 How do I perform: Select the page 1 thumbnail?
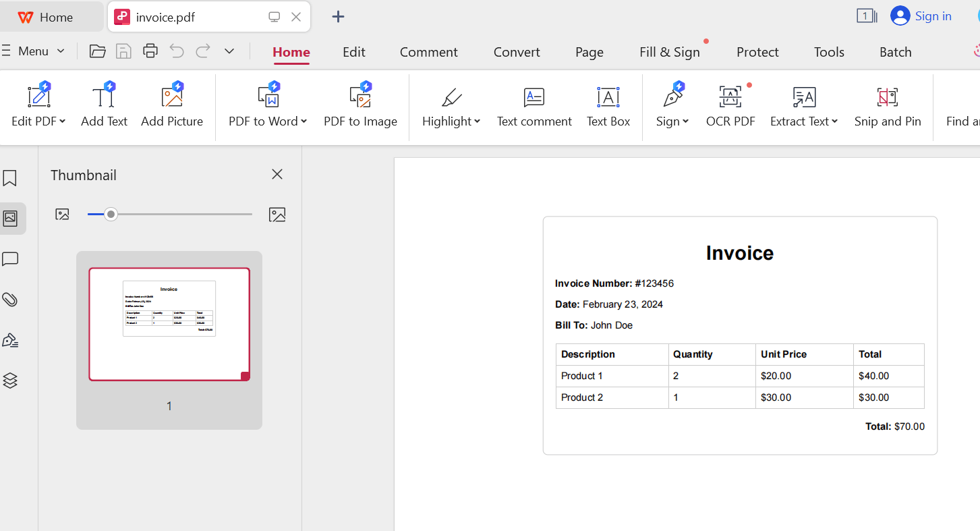coord(169,325)
